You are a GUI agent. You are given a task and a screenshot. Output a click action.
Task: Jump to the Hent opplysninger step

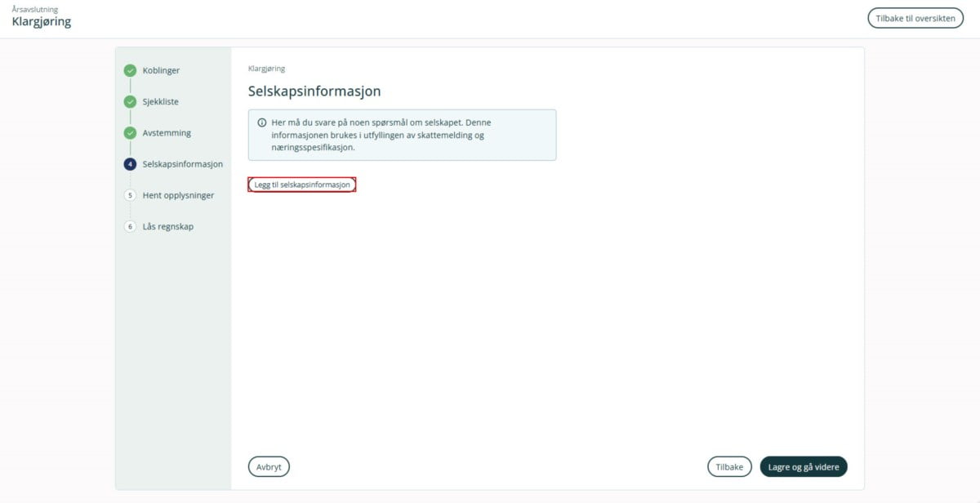[178, 195]
